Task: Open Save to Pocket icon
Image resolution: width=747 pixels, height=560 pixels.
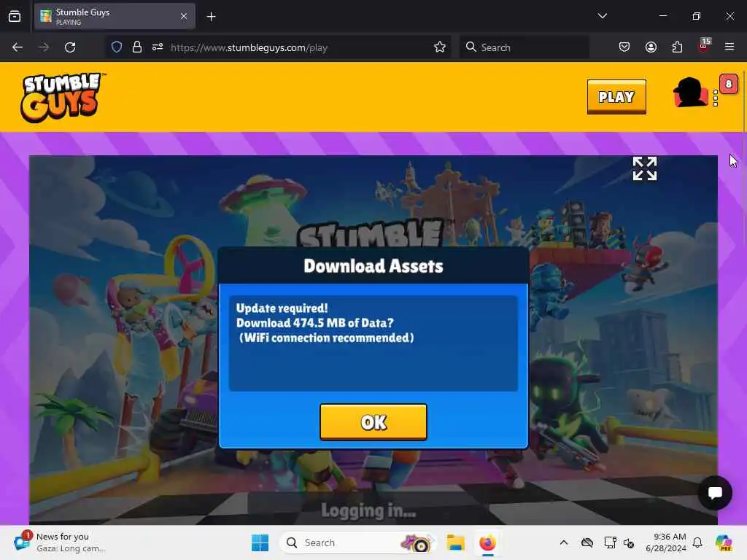Action: point(624,47)
